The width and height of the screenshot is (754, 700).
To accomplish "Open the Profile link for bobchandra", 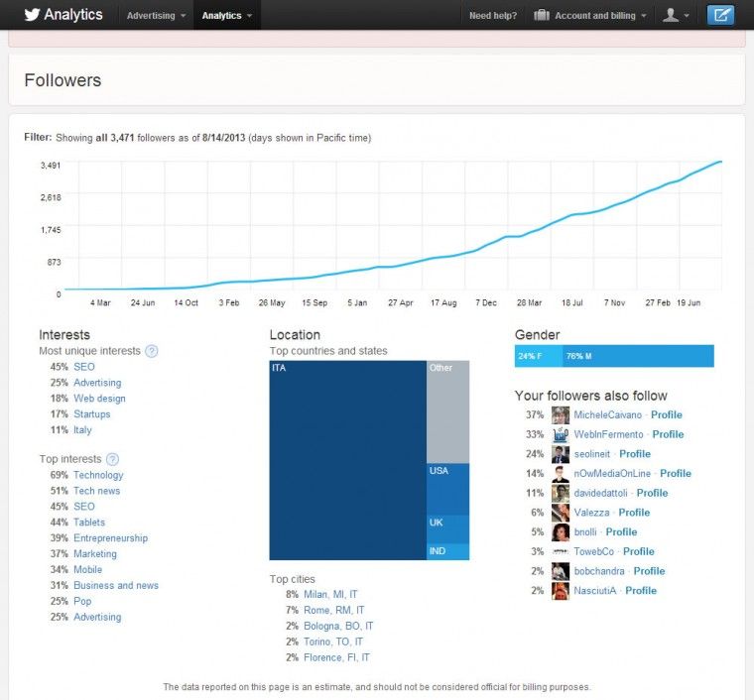I will pyautogui.click(x=649, y=571).
